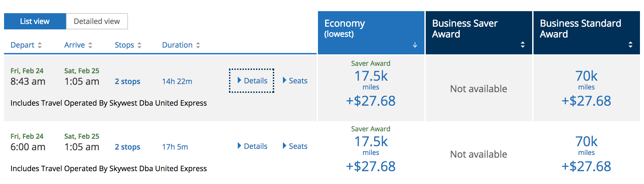Sort by Business Saver Award arrows
This screenshot has height=184, width=644.
[523, 45]
